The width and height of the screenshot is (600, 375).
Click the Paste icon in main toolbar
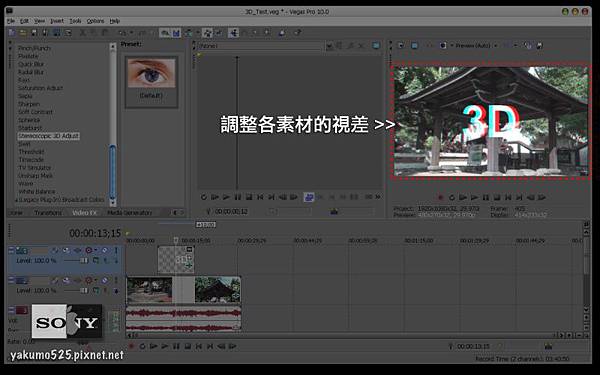click(x=105, y=33)
